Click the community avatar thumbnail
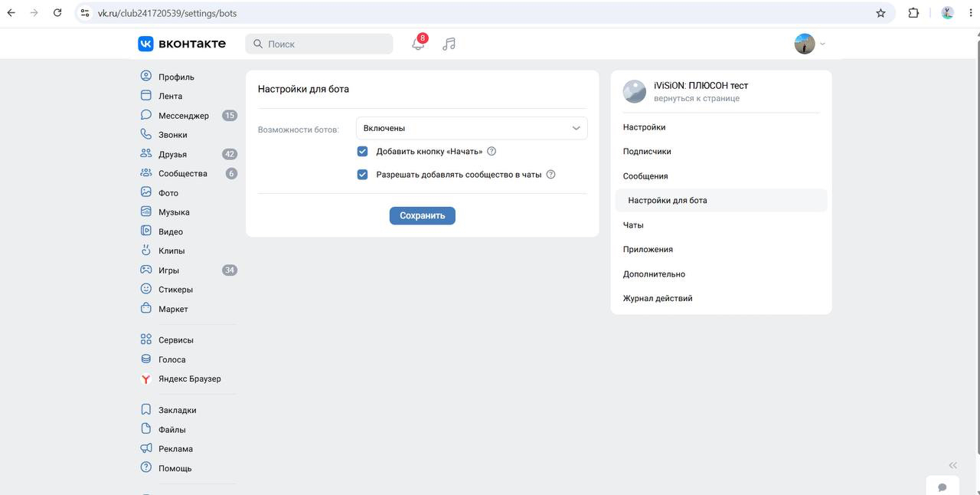The image size is (980, 495). 635,91
